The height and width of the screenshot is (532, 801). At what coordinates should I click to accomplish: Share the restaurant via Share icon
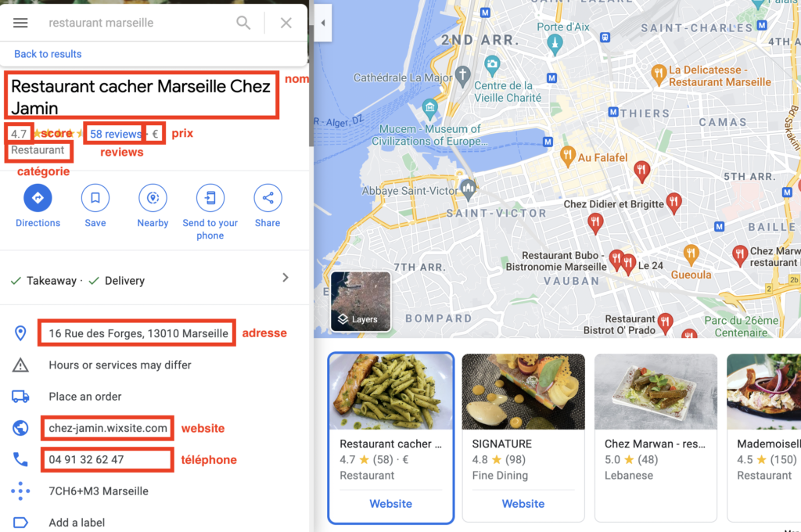pyautogui.click(x=268, y=198)
